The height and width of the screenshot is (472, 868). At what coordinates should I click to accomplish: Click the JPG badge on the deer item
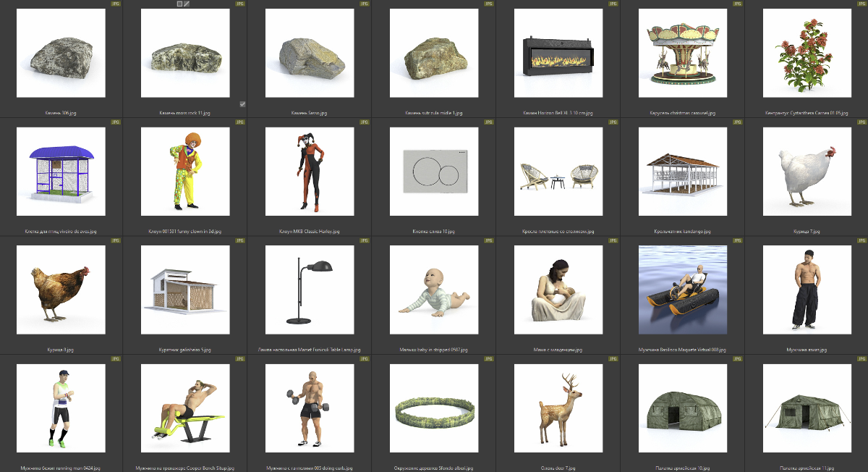pos(613,358)
